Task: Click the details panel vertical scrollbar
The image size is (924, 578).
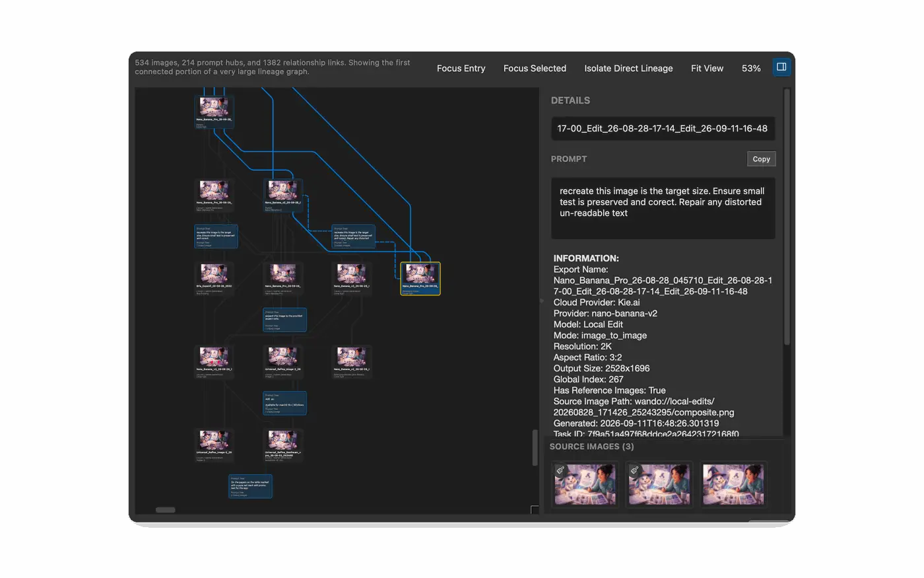Action: pyautogui.click(x=787, y=218)
